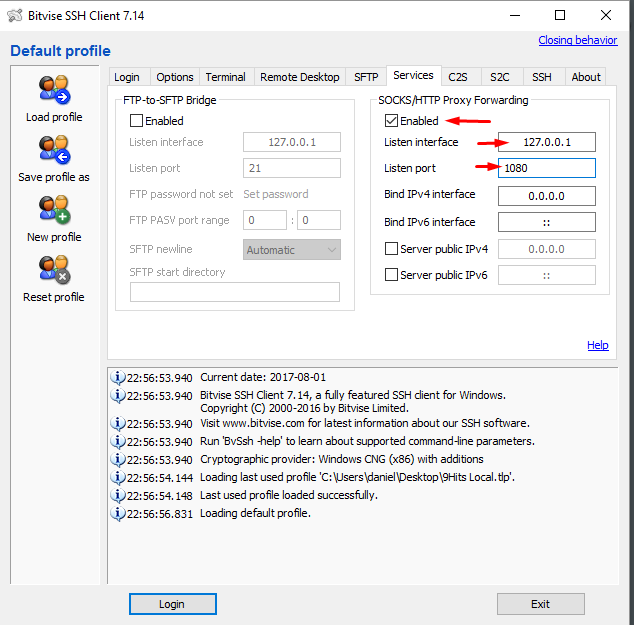
Task: Select the Terminal tab
Action: tap(226, 77)
